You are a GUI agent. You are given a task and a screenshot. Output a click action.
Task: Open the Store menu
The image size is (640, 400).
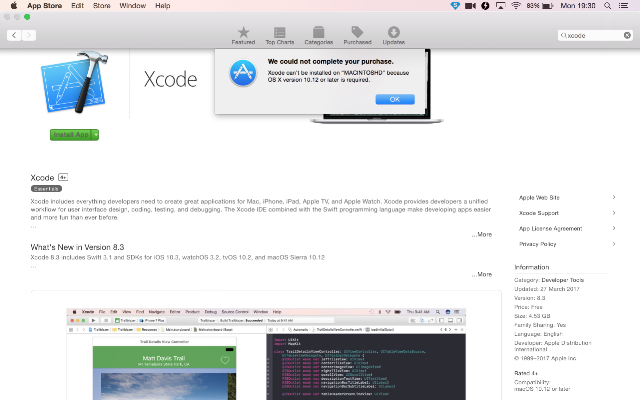102,6
